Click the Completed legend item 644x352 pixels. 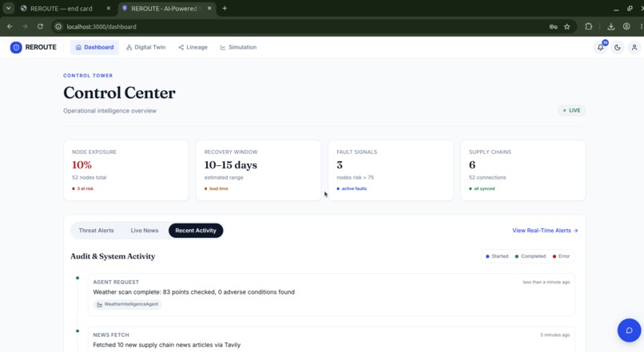click(x=531, y=256)
